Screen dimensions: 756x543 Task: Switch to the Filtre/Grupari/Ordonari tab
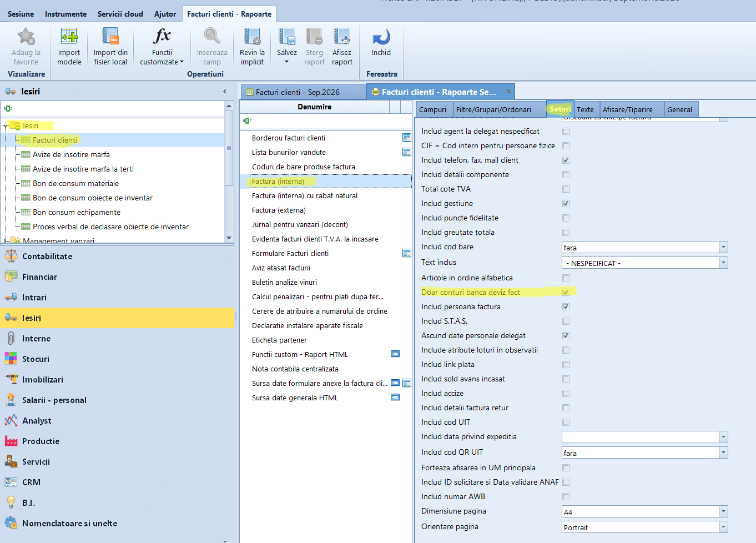(493, 109)
